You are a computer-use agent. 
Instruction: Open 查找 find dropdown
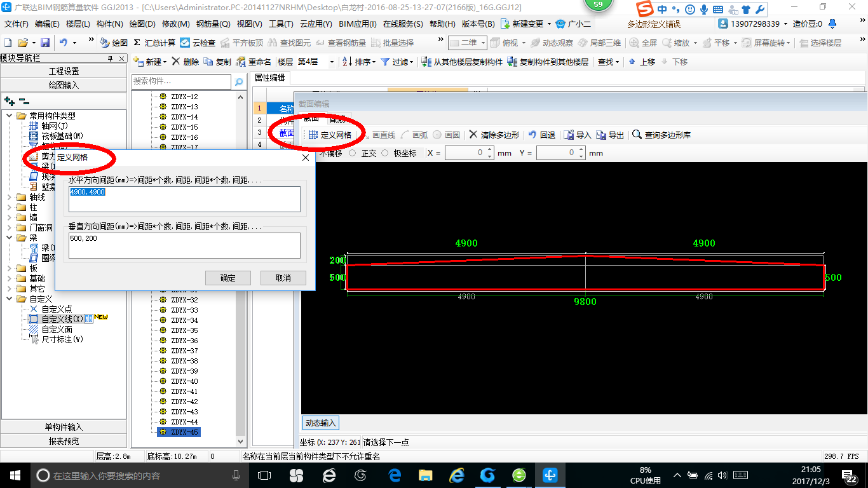[x=608, y=62]
